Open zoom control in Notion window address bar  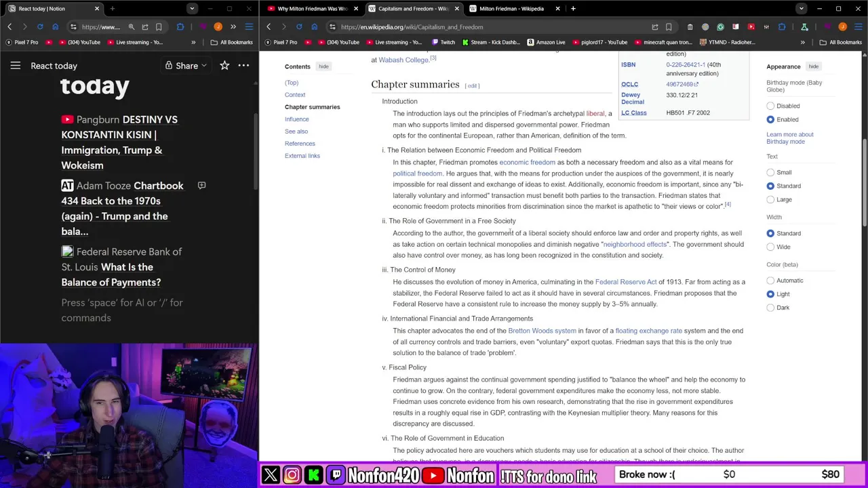pyautogui.click(x=132, y=27)
